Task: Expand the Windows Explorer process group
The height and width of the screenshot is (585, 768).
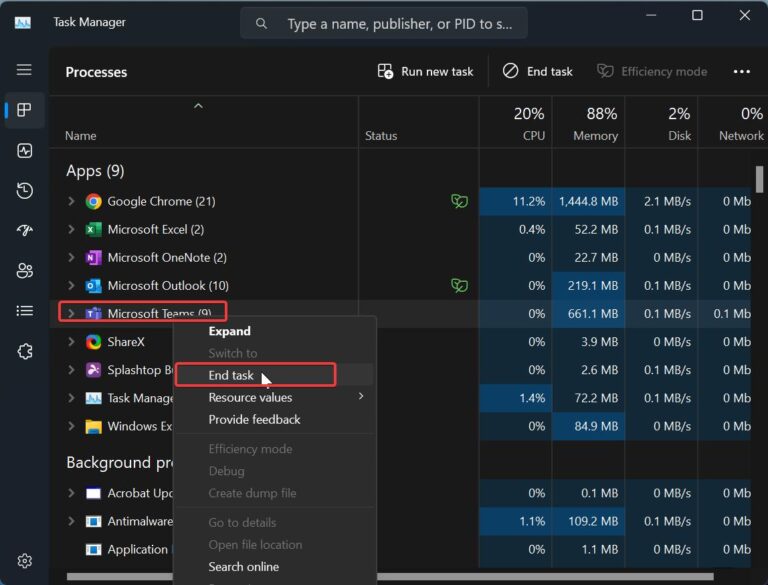Action: [72, 426]
